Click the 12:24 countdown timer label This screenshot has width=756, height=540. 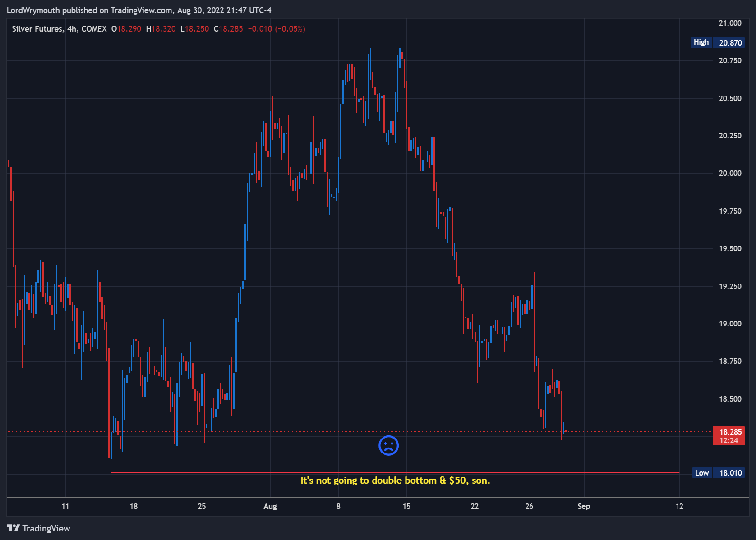point(729,441)
